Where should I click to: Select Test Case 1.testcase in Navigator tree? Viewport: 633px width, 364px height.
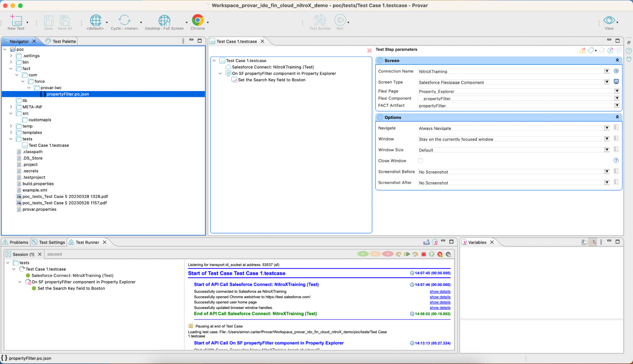(49, 145)
